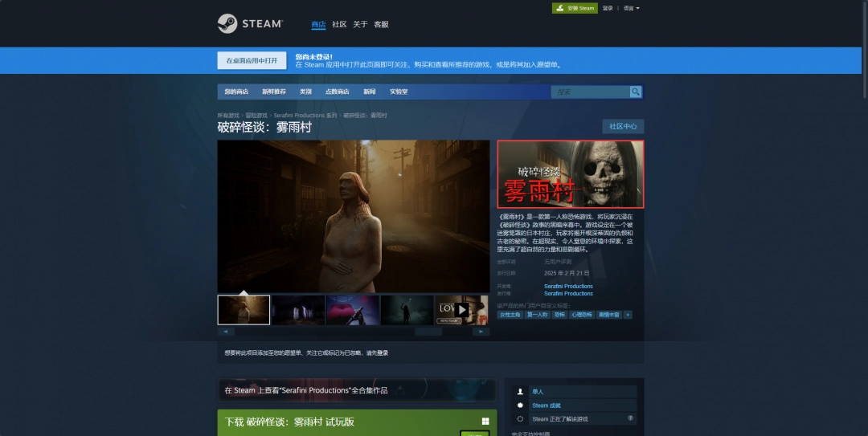Click the search magnifier icon

coord(636,92)
